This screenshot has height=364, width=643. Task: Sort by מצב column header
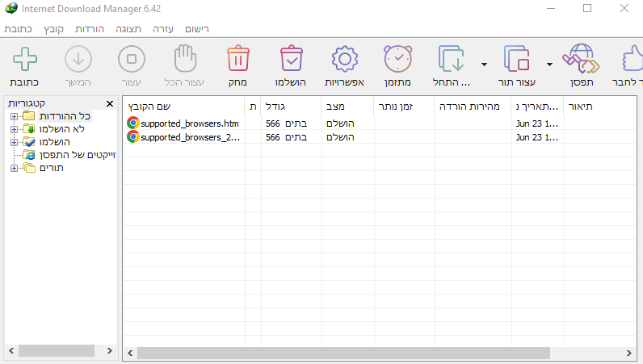pos(347,107)
